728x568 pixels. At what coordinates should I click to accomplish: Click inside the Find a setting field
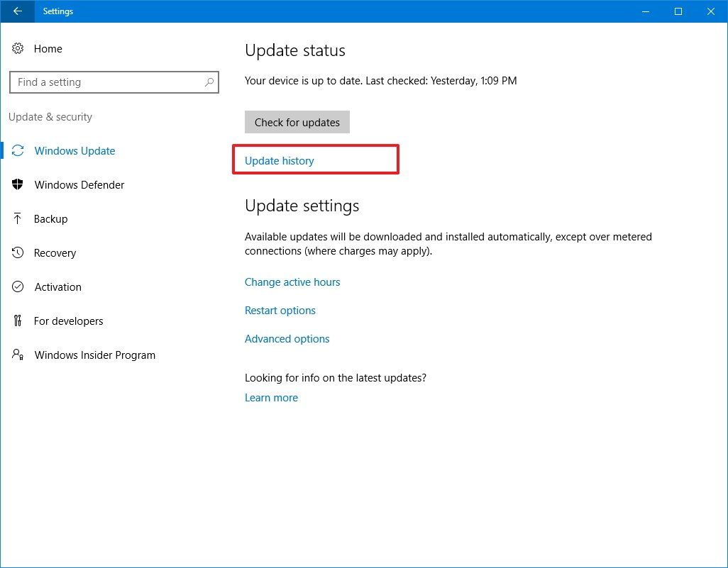(x=106, y=82)
